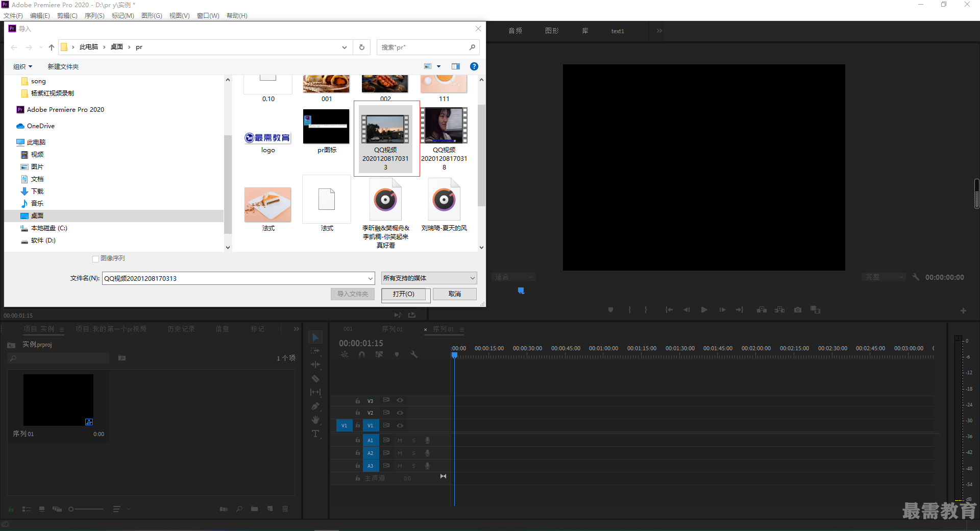980x531 pixels.
Task: Select the Type tool
Action: point(315,434)
